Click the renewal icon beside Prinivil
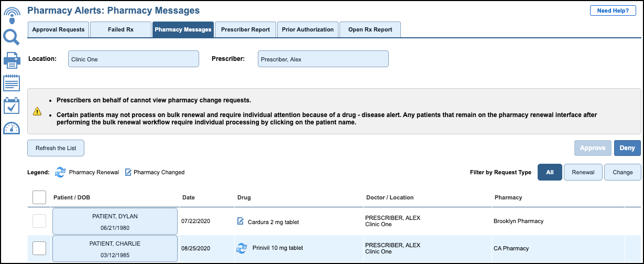644x264 pixels. tap(242, 248)
